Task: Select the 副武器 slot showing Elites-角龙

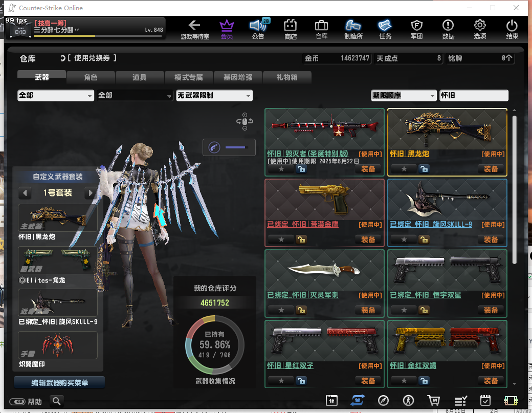Action: coord(58,260)
